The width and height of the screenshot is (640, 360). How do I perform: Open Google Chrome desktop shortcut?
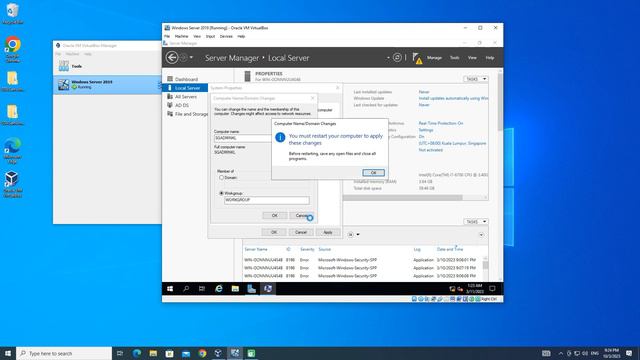(x=13, y=49)
